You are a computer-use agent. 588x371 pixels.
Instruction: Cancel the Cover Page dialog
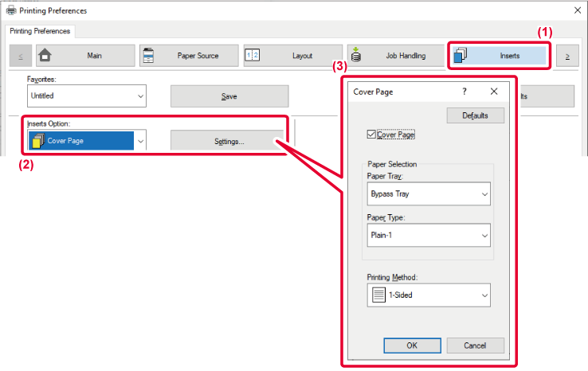[x=476, y=346]
